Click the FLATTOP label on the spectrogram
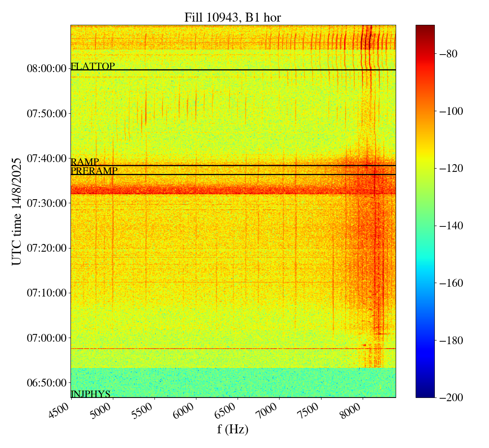489x448 pixels. (93, 66)
